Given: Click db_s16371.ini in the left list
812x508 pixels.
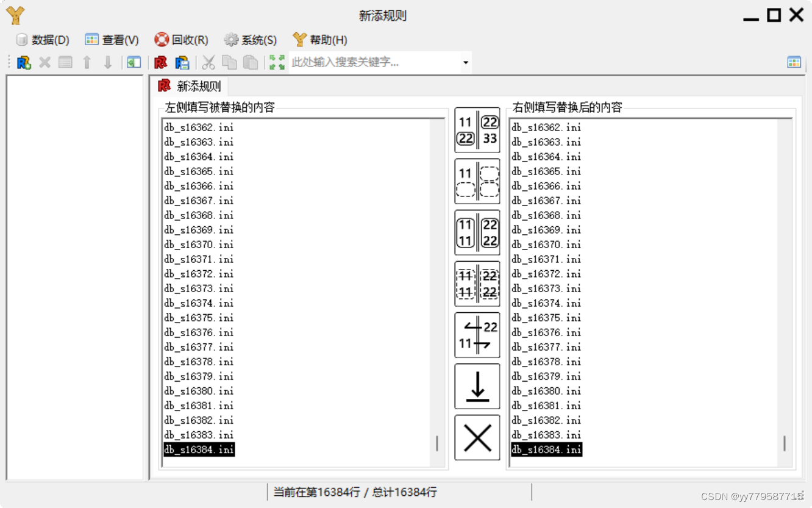Looking at the screenshot, I should pos(199,259).
